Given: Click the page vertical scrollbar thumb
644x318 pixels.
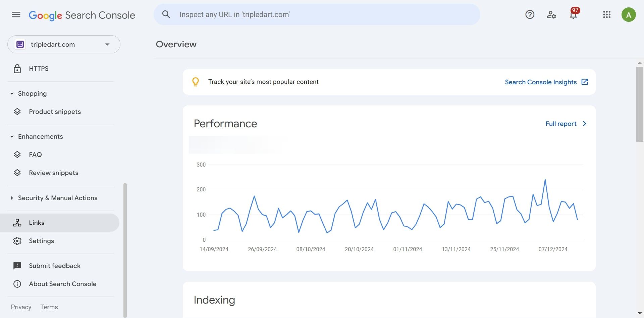Looking at the screenshot, I should [640, 104].
